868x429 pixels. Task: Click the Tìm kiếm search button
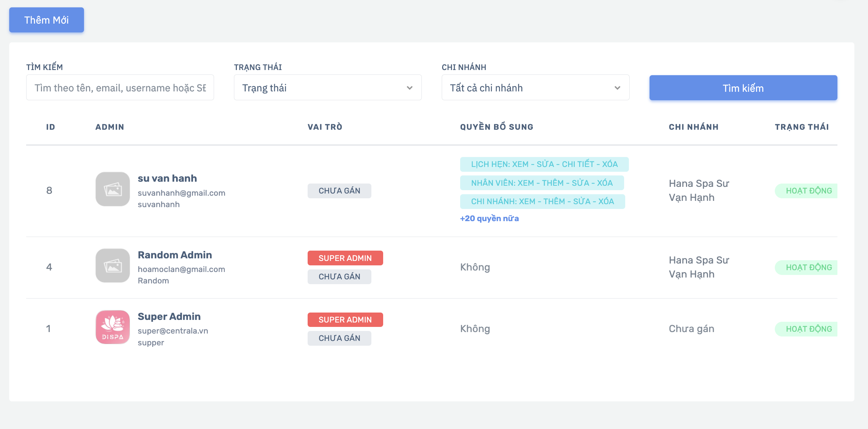[743, 88]
